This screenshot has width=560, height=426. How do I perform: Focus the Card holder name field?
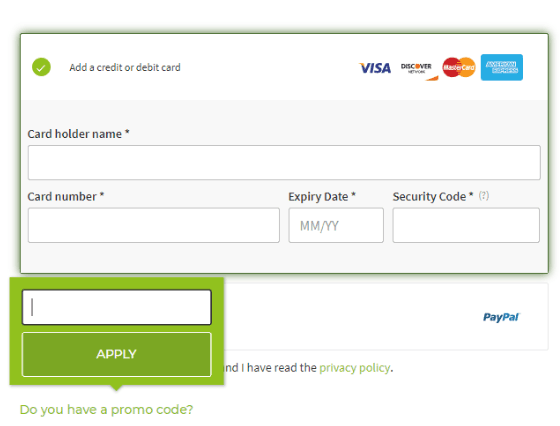284,162
